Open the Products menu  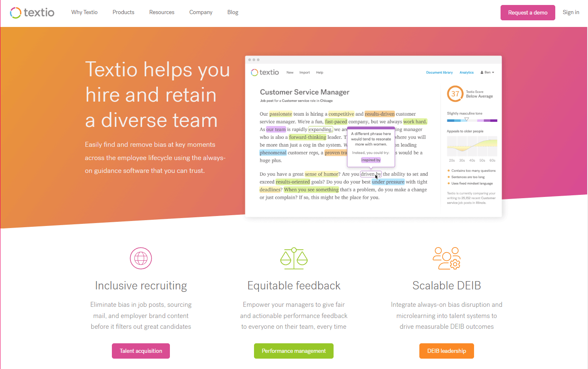[x=123, y=12]
